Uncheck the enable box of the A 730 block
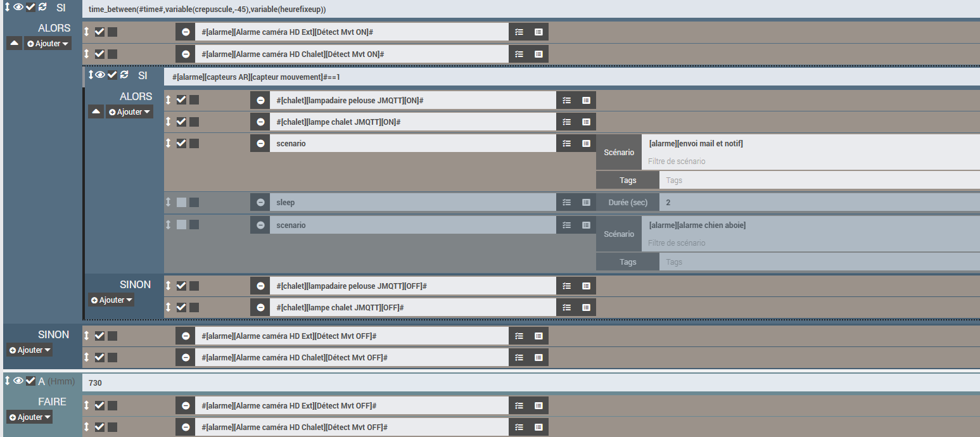Viewport: 980px width, 437px height. (30, 381)
